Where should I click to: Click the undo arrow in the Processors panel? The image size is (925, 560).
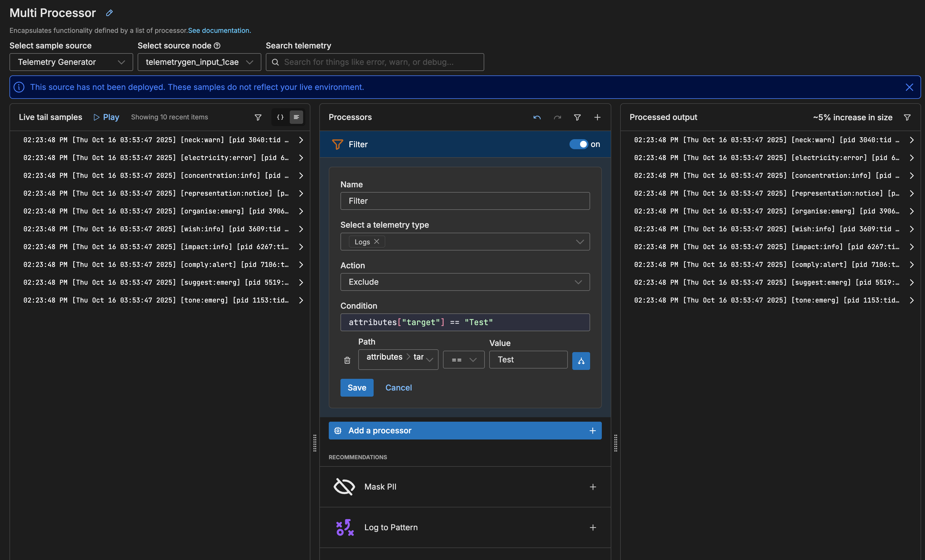[537, 117]
